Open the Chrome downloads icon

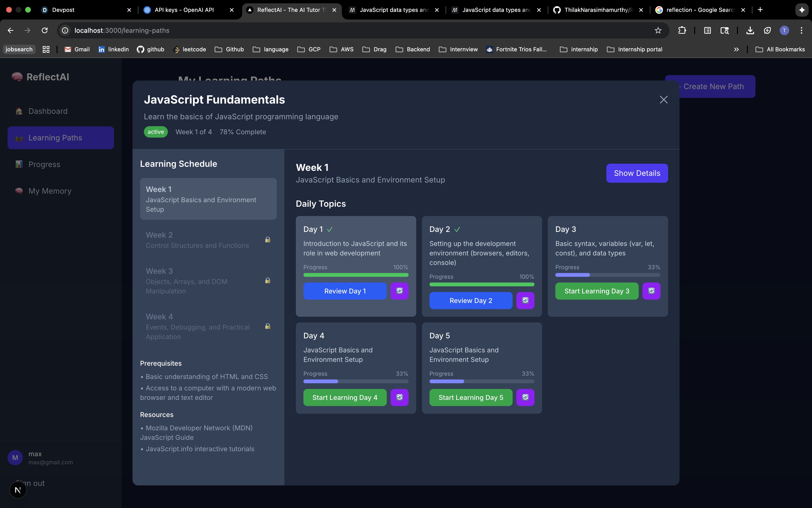coord(750,31)
